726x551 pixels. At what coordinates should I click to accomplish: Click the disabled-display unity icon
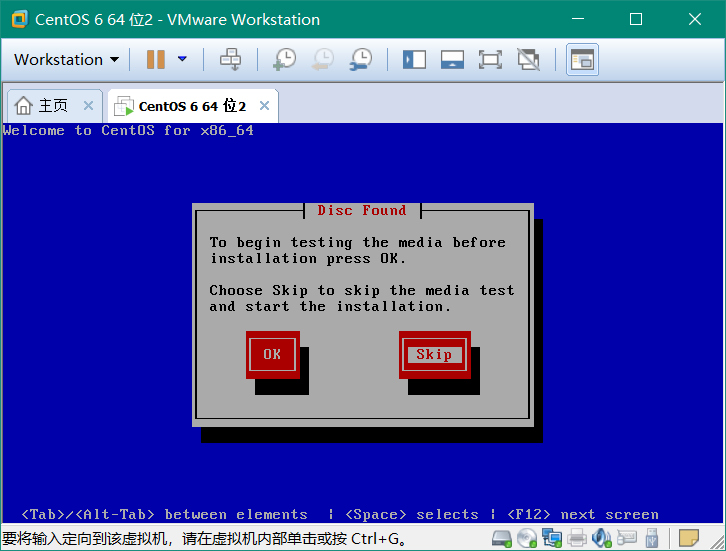click(528, 60)
